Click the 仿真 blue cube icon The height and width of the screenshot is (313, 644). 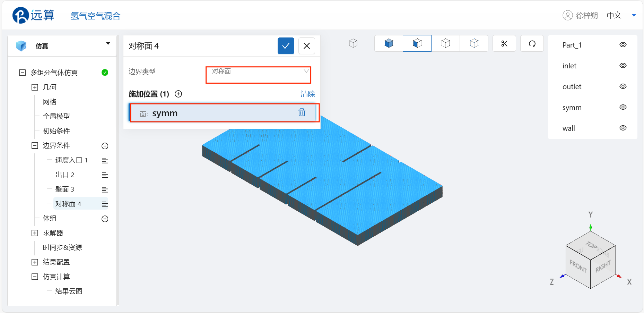(21, 46)
